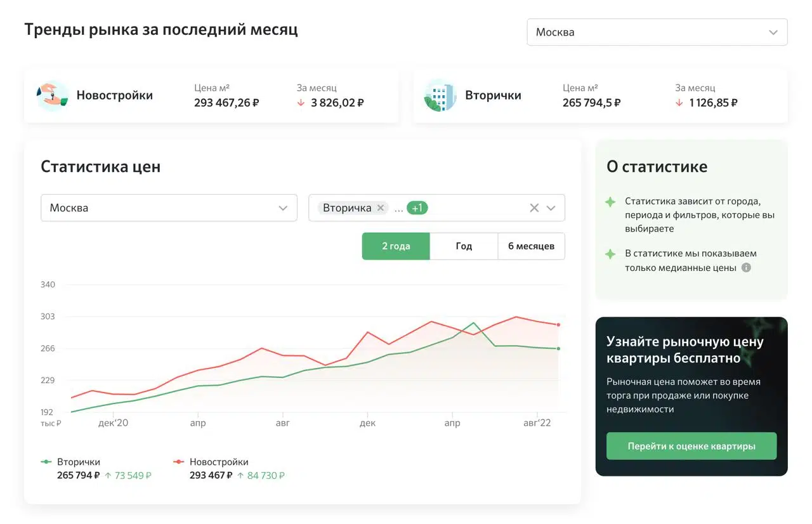Open the top Москва city dropdown
This screenshot has height=524, width=812.
click(x=657, y=32)
